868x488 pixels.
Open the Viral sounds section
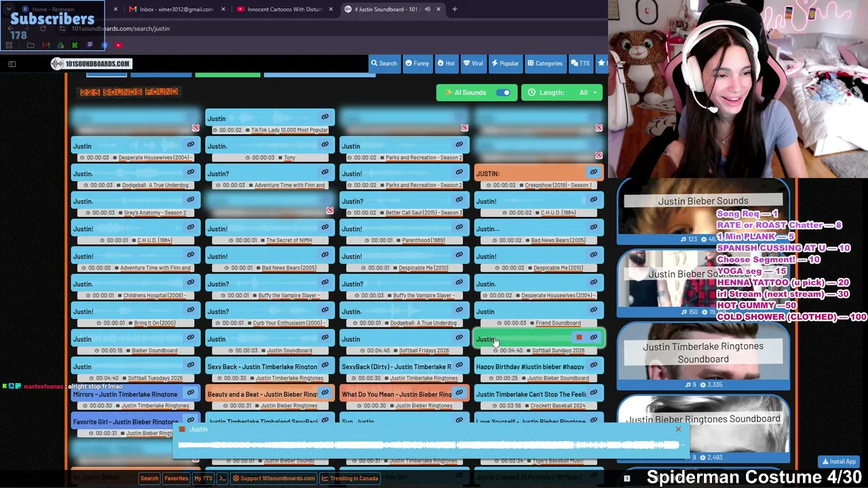473,64
